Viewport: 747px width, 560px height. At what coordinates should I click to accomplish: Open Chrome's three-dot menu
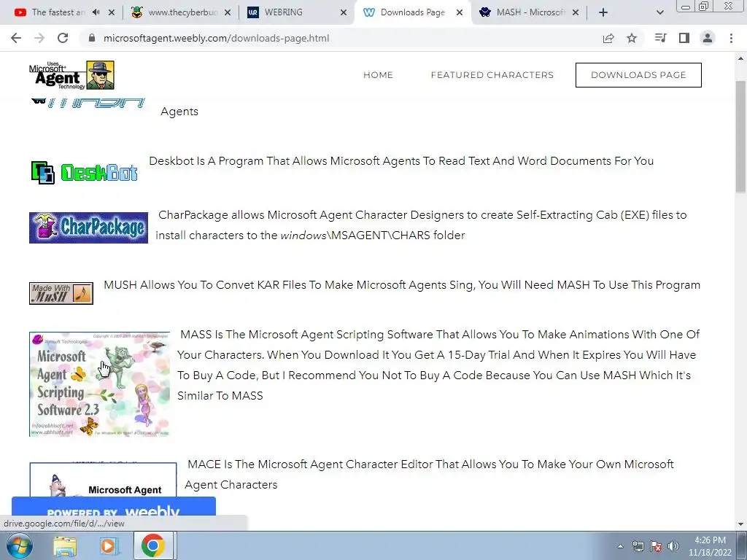tap(731, 38)
